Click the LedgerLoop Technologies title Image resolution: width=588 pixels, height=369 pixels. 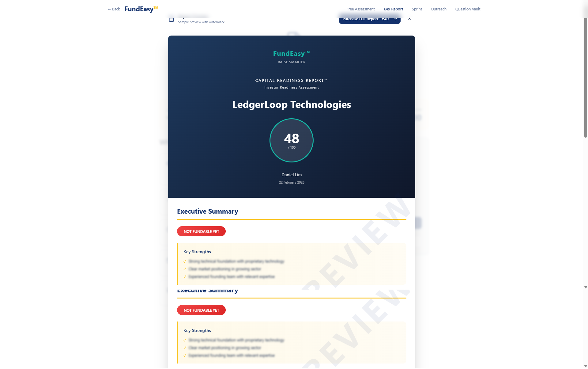pos(291,105)
